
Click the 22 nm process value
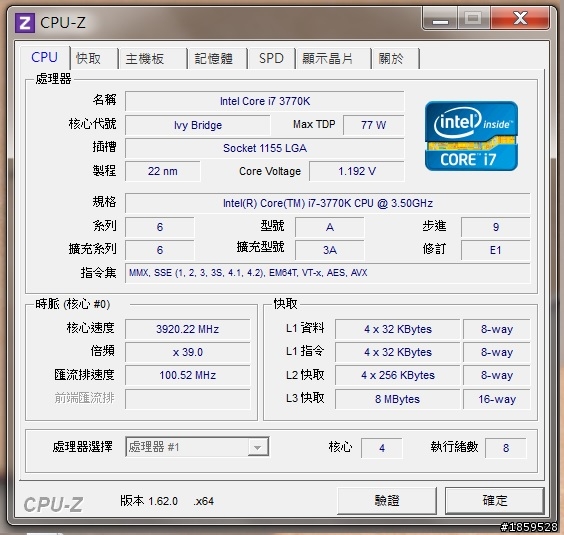[x=163, y=171]
